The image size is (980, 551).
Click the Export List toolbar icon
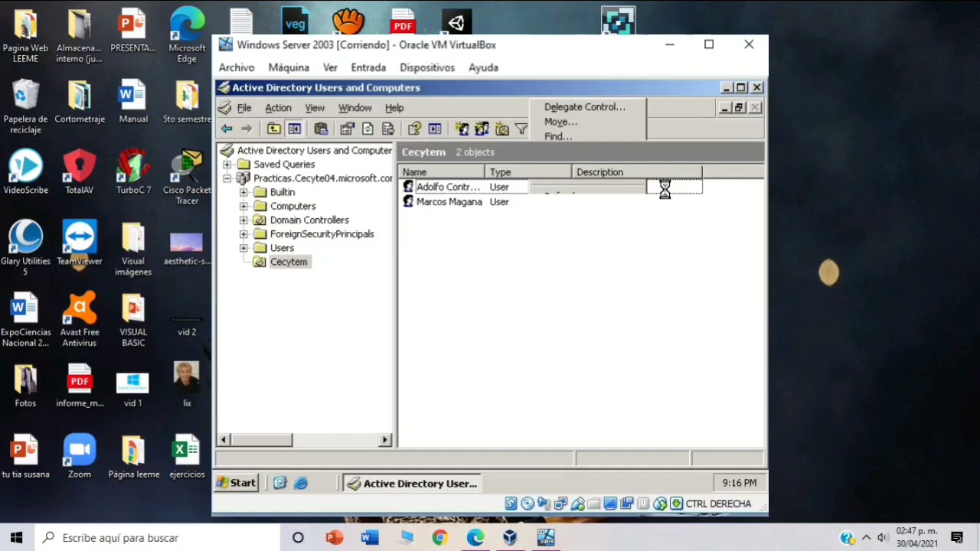(387, 129)
